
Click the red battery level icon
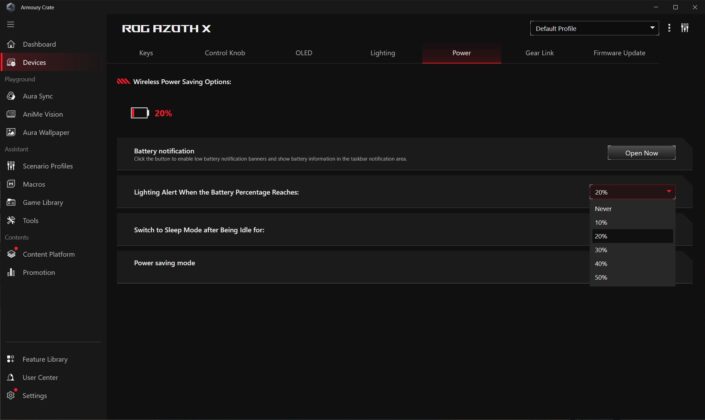pyautogui.click(x=140, y=113)
